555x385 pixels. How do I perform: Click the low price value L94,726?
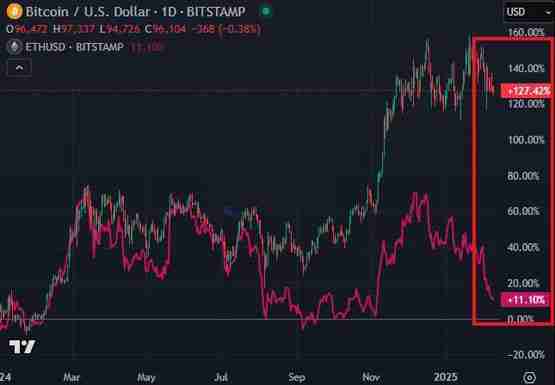[x=120, y=29]
